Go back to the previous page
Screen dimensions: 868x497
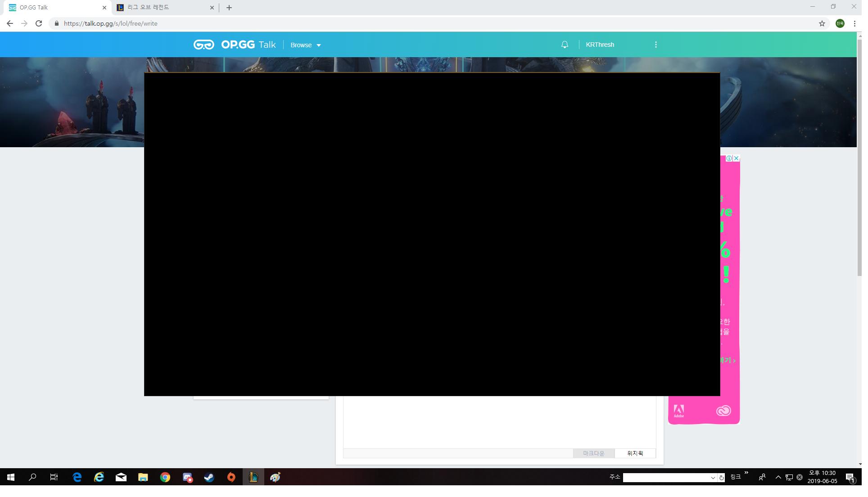pos(9,23)
